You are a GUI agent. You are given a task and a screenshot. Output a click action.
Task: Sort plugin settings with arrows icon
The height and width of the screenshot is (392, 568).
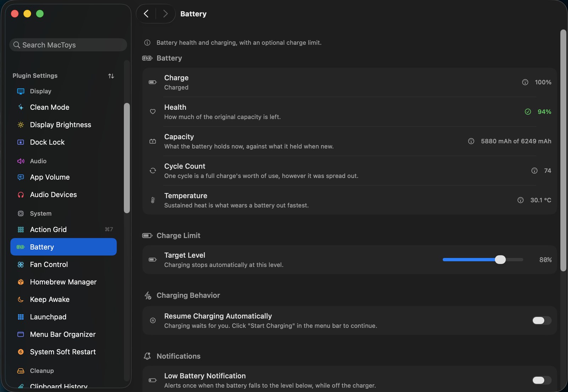click(111, 76)
